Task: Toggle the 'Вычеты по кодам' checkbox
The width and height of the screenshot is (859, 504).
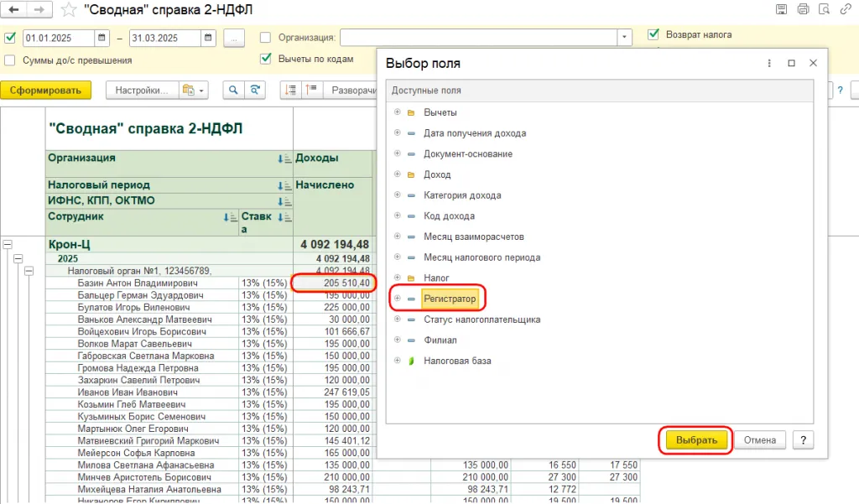Action: click(266, 59)
